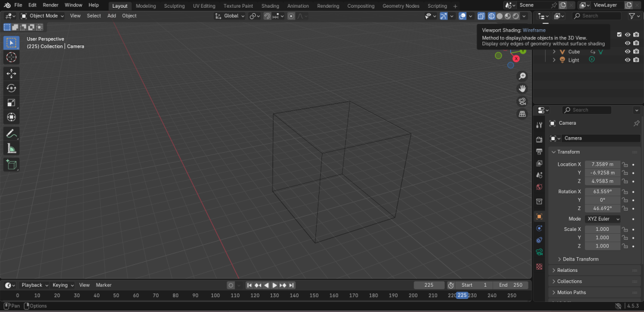Toggle X-ray display
Viewport: 644px width, 312px height.
click(481, 16)
